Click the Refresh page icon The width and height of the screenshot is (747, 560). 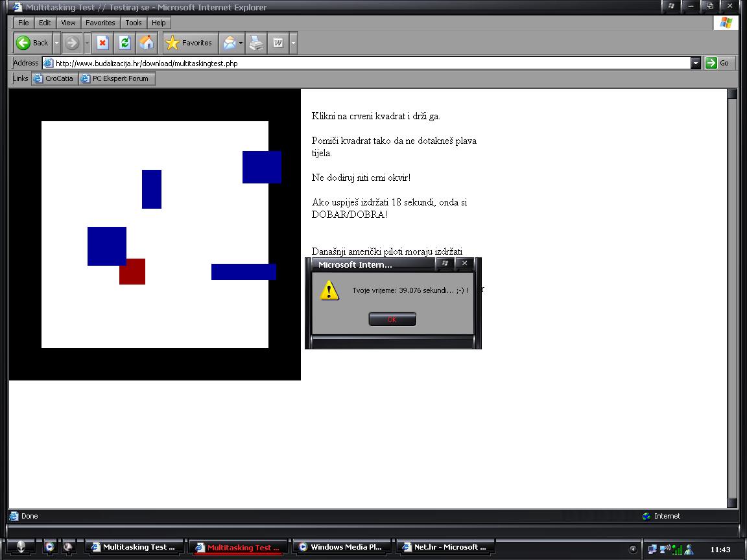(x=124, y=43)
